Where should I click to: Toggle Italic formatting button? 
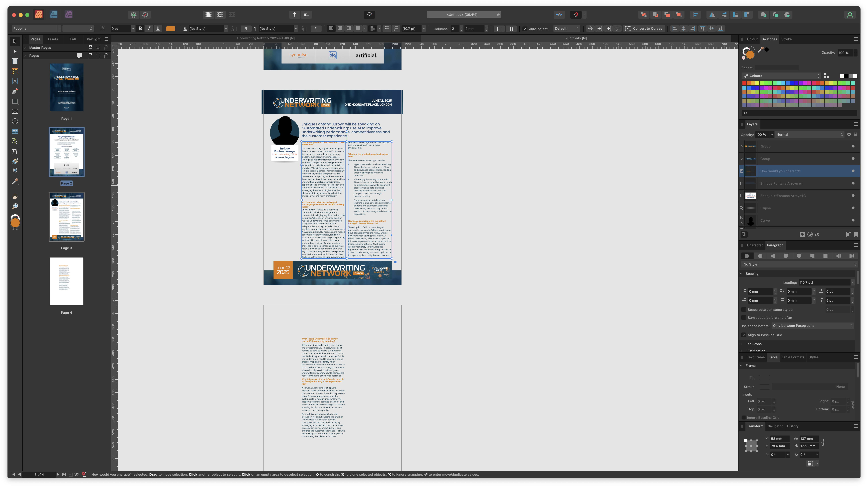[149, 29]
